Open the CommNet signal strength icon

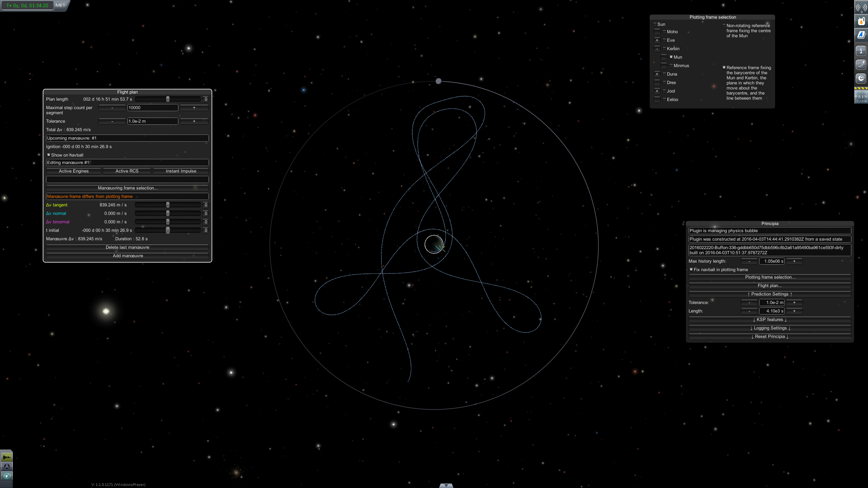[x=861, y=7]
